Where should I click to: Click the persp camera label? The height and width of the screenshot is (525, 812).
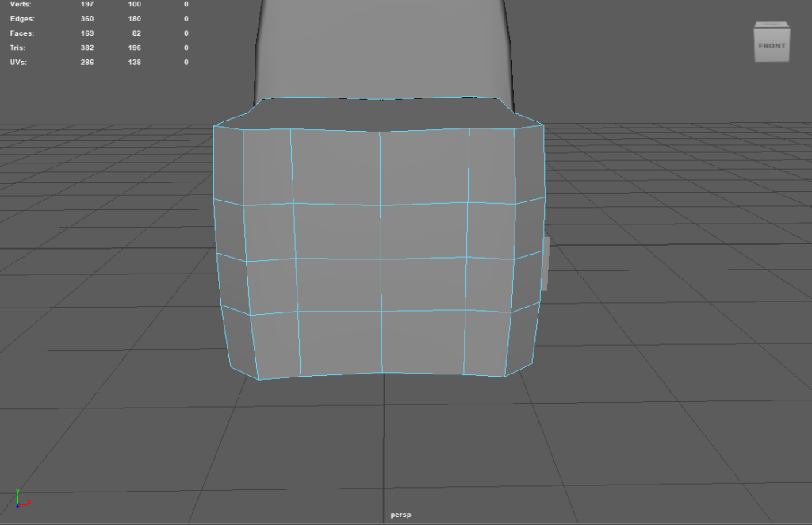click(x=400, y=515)
